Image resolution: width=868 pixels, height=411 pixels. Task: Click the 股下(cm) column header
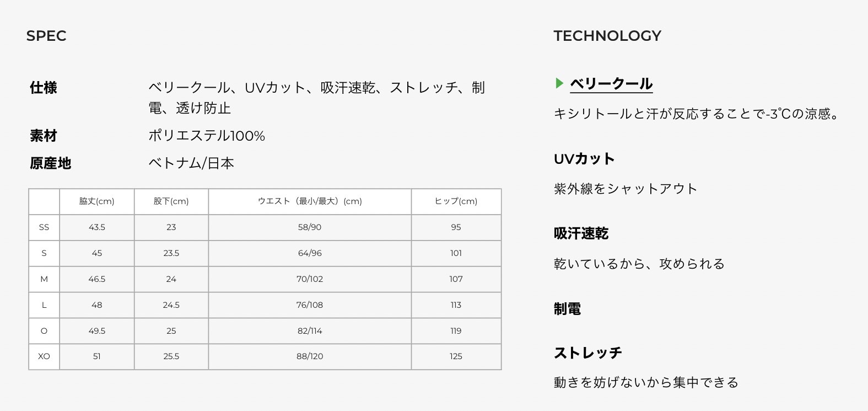[171, 201]
